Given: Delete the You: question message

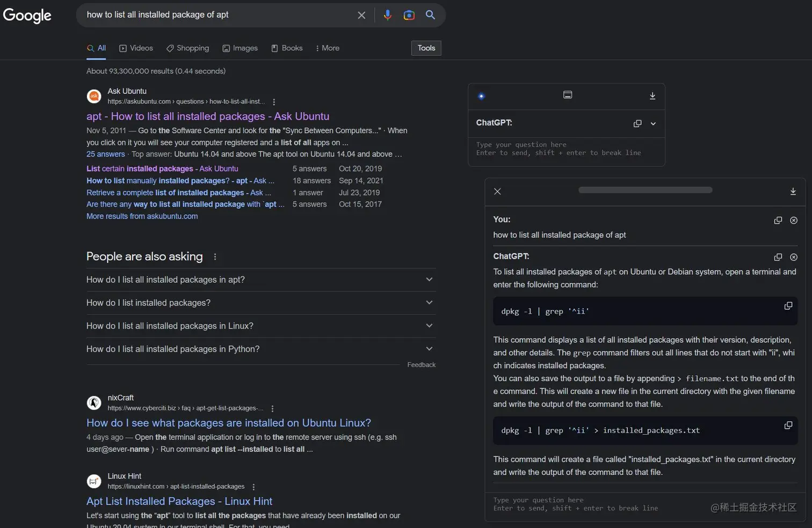Looking at the screenshot, I should coord(794,220).
